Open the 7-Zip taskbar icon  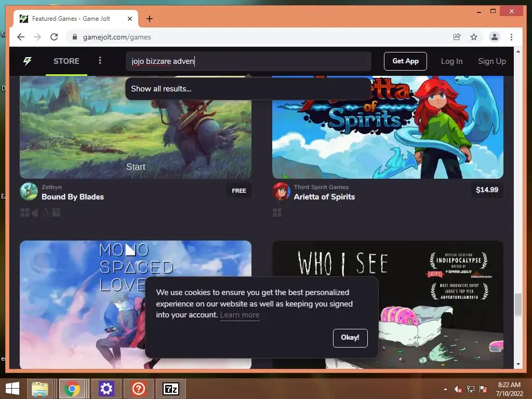[170, 389]
